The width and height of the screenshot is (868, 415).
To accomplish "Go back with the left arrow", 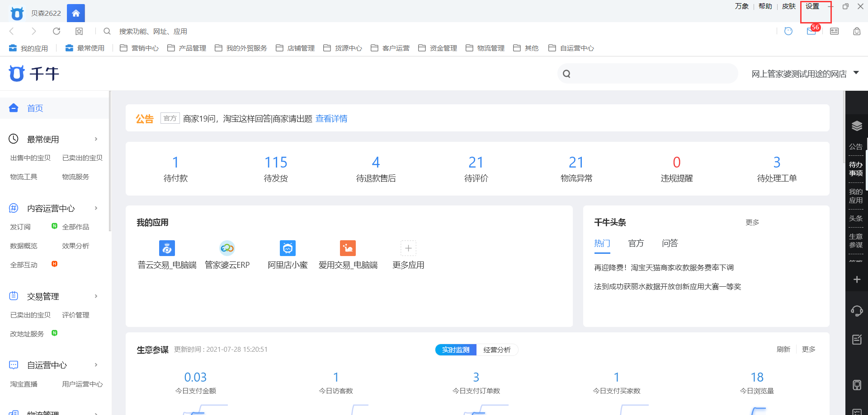I will (x=12, y=31).
